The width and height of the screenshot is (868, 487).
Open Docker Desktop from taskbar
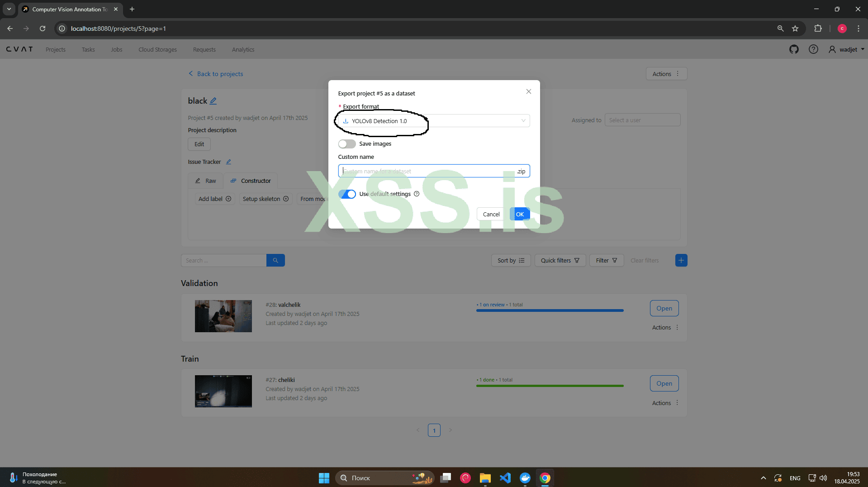pyautogui.click(x=525, y=478)
